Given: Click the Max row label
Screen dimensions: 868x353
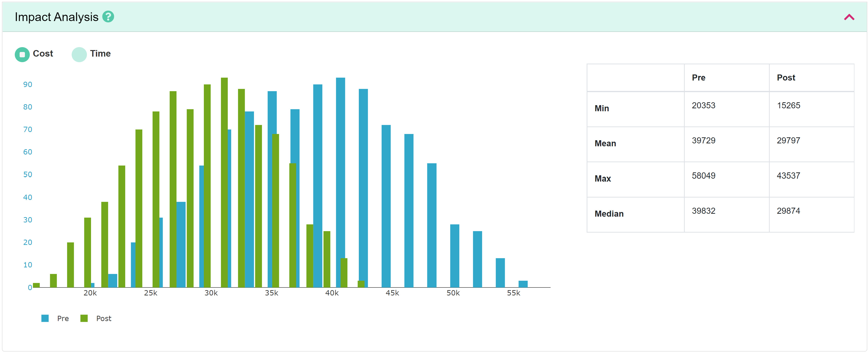Looking at the screenshot, I should (603, 179).
